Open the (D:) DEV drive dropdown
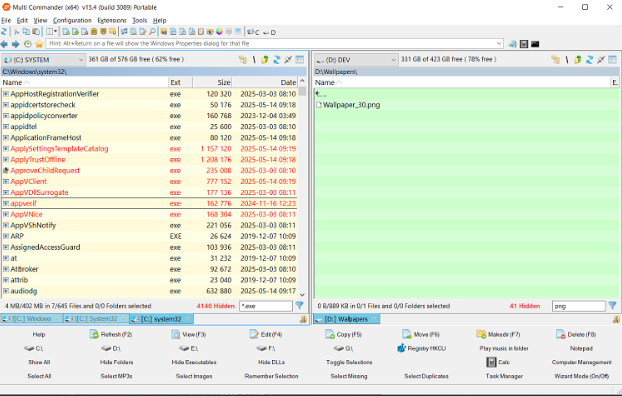This screenshot has height=396, width=622. 356,60
